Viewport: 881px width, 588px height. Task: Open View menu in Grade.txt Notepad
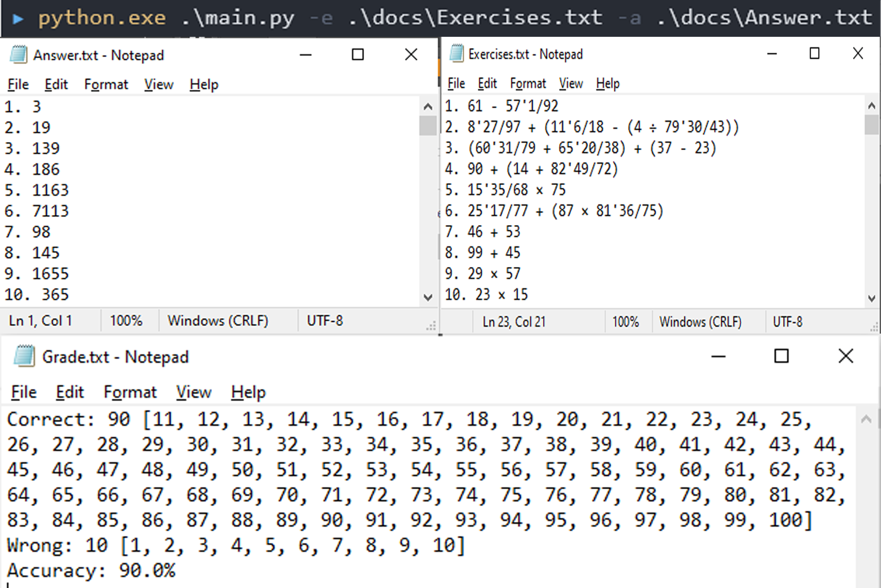[x=193, y=392]
